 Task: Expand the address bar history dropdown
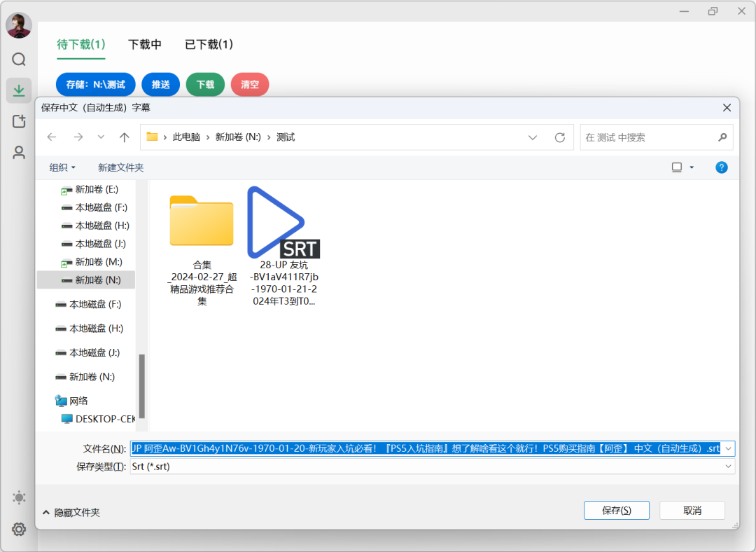tap(532, 137)
